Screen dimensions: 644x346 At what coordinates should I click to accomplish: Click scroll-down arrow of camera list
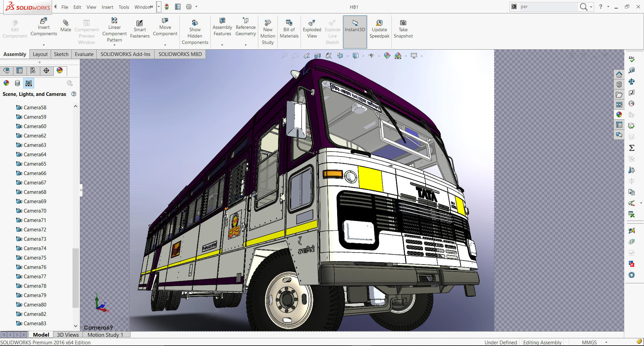(x=75, y=326)
